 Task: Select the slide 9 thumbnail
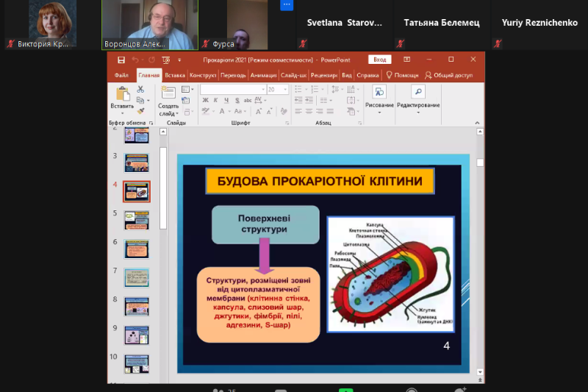137,335
